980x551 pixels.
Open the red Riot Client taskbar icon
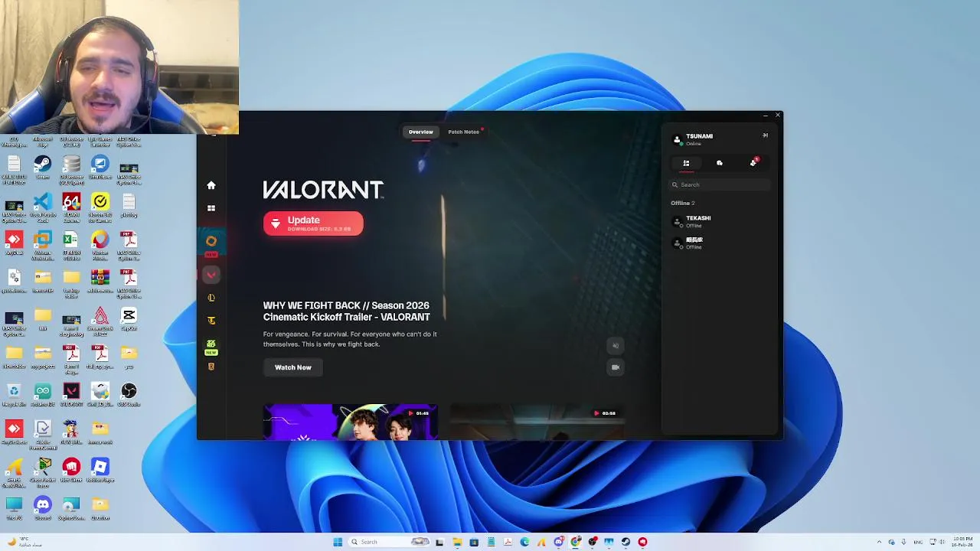tap(642, 542)
